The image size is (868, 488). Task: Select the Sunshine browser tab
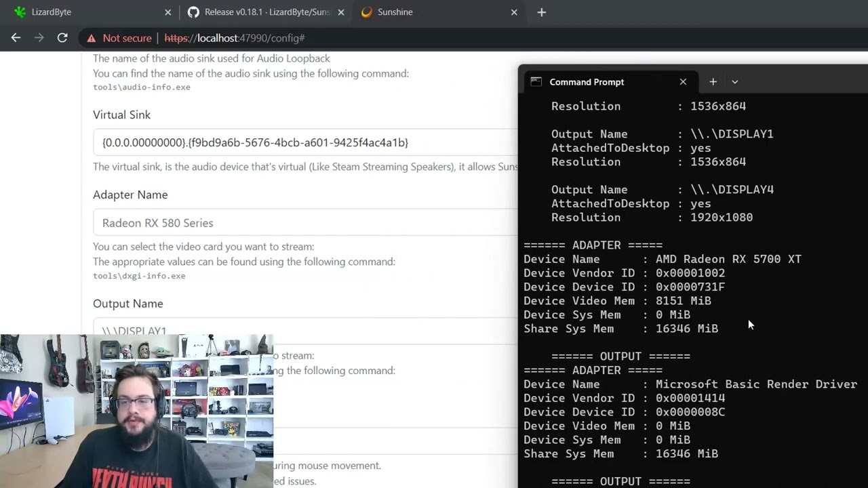(439, 12)
